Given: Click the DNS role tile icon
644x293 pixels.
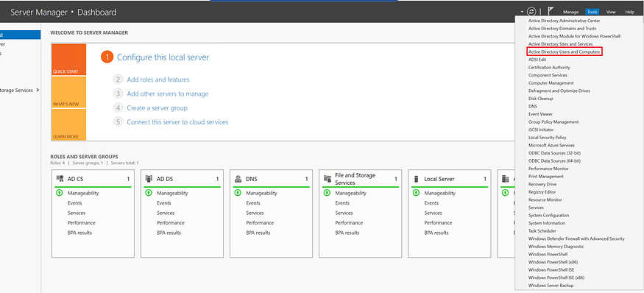Looking at the screenshot, I should (x=238, y=179).
